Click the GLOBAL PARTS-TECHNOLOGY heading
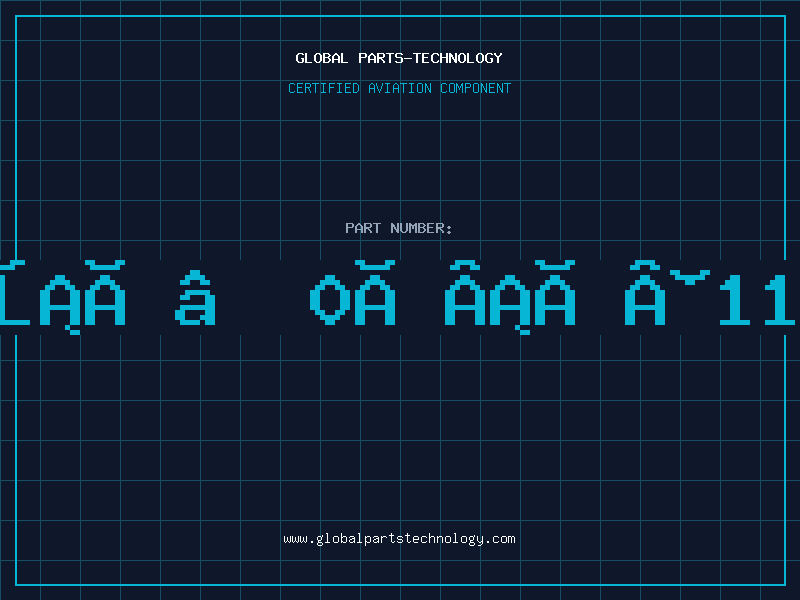 [x=399, y=58]
